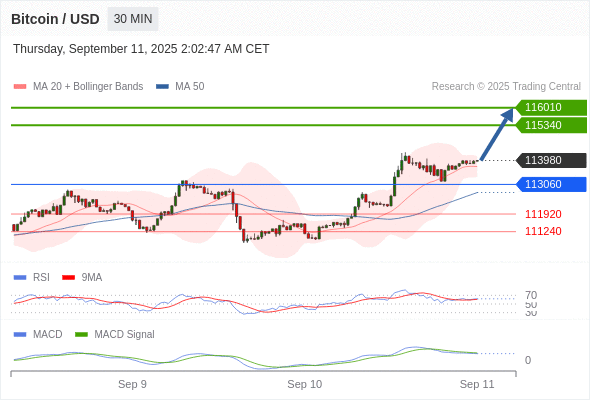Click the green MACD Signal legend swatch
This screenshot has height=400, width=590.
point(81,335)
